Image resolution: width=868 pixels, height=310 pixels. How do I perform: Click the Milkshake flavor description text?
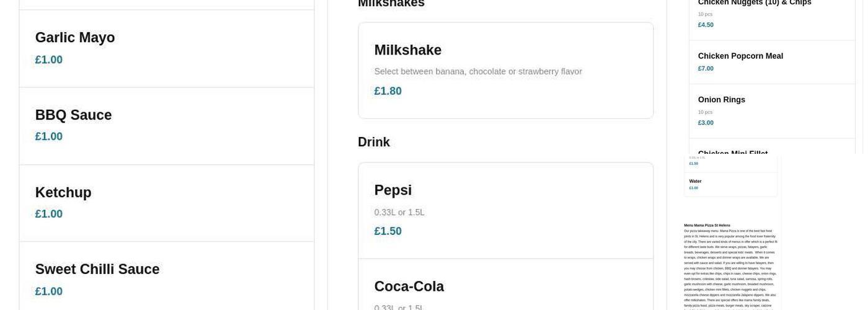tap(477, 72)
